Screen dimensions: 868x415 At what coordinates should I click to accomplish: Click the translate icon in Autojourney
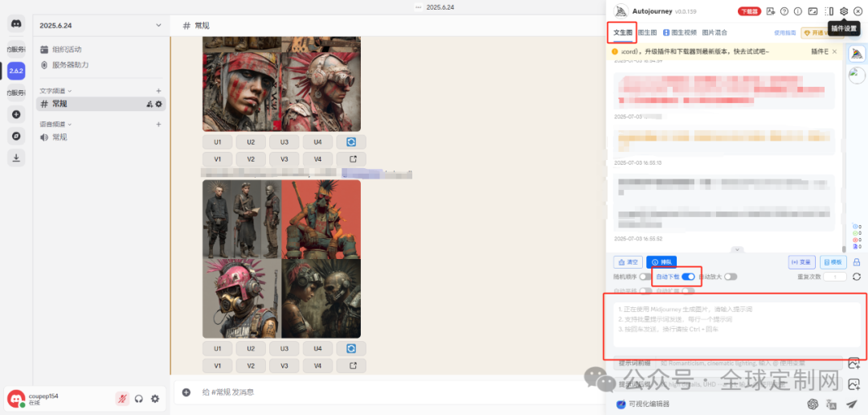pos(832,404)
